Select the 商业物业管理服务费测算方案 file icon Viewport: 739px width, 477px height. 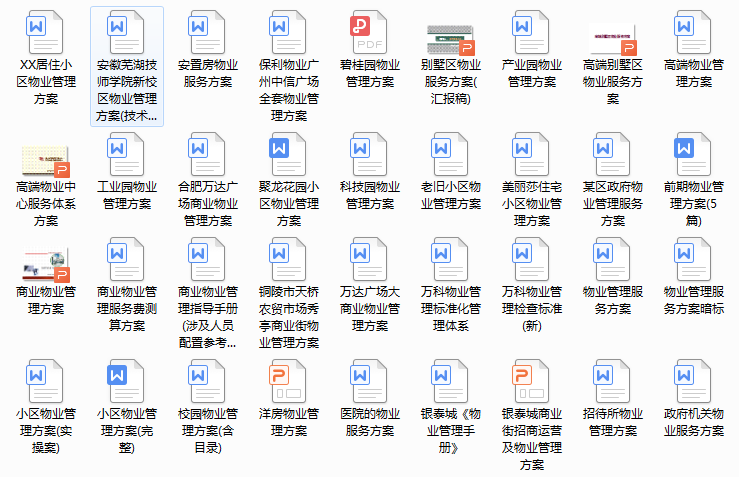click(126, 259)
